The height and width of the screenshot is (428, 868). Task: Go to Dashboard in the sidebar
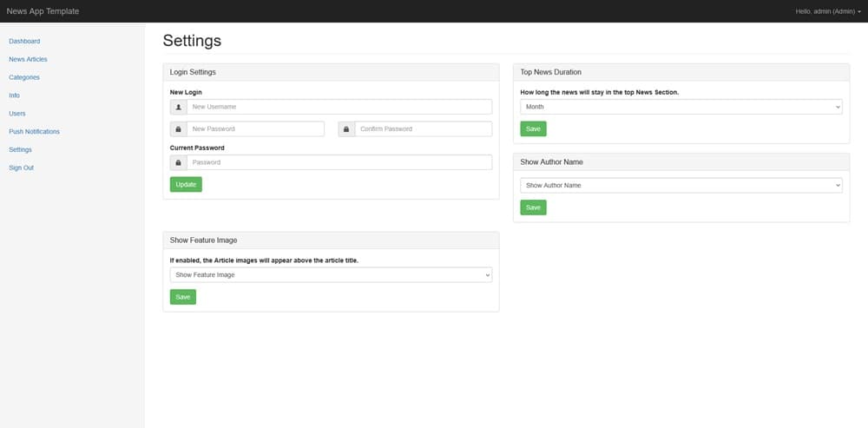(x=24, y=42)
